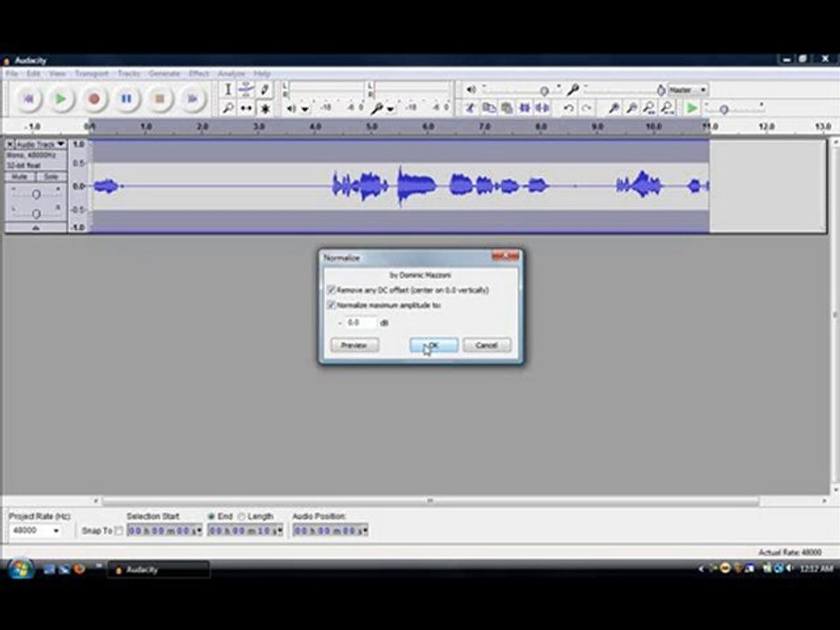Click the X to close the Audio Track
The image size is (840, 630).
click(10, 144)
